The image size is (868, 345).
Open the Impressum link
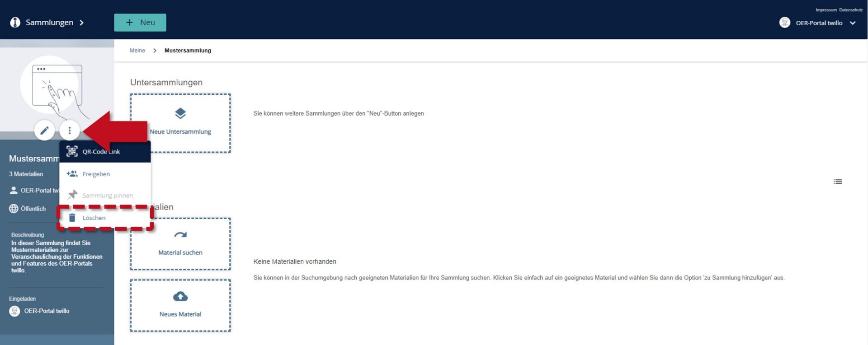pos(826,10)
